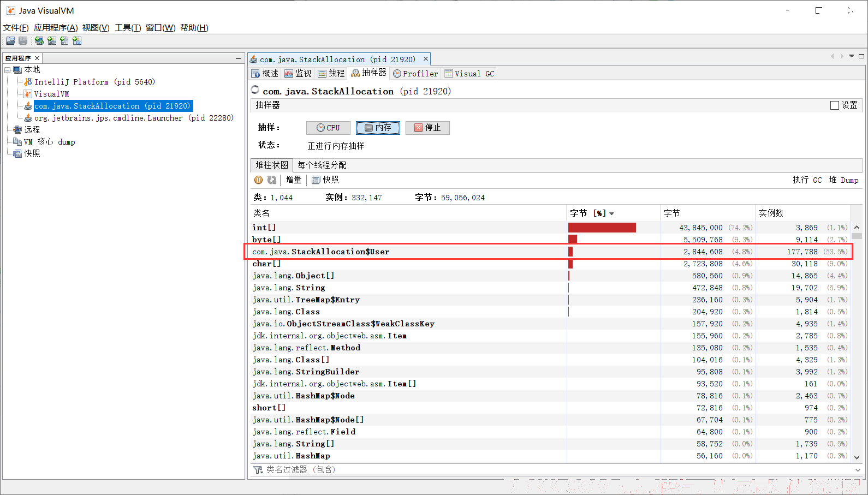The height and width of the screenshot is (495, 868).
Task: Toggle the 增量 (deltas) button
Action: (294, 180)
